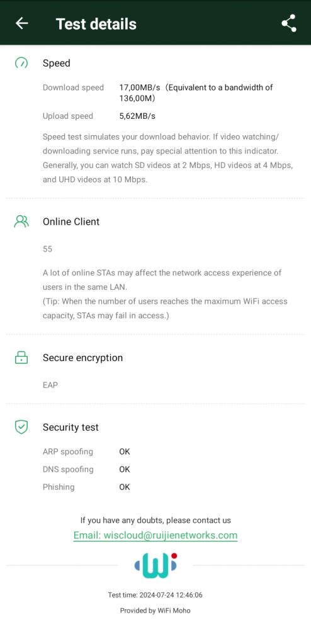Select the EAP encryption value
The height and width of the screenshot is (644, 311).
tap(50, 386)
